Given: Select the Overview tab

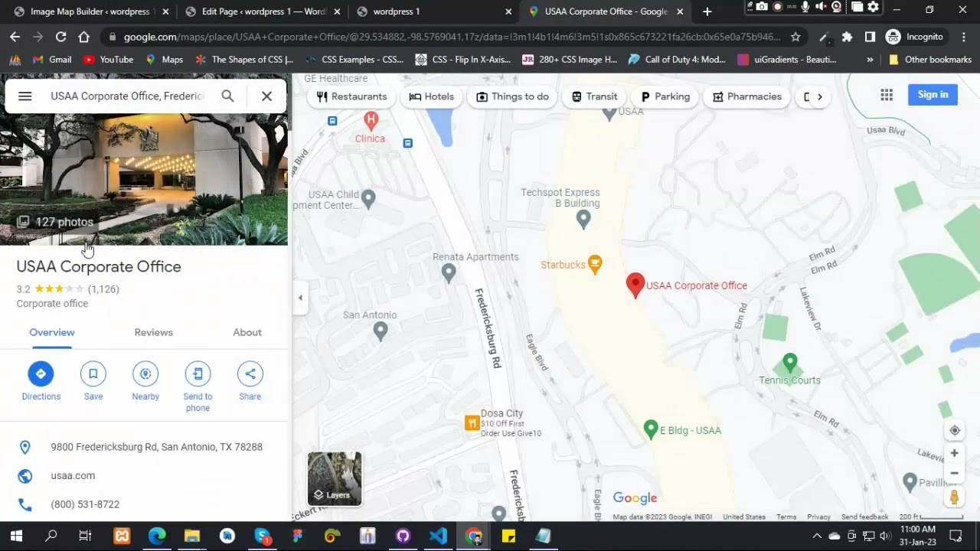Looking at the screenshot, I should [52, 332].
